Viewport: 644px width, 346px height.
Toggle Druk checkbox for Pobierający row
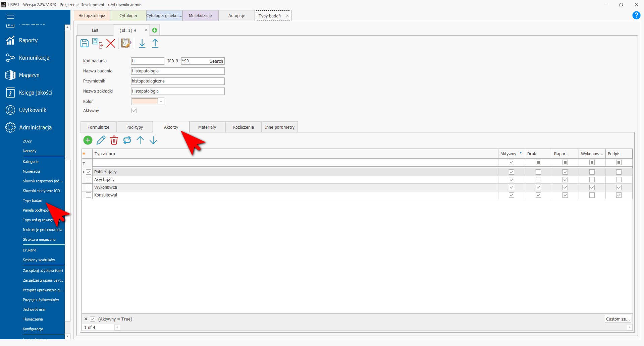point(538,172)
